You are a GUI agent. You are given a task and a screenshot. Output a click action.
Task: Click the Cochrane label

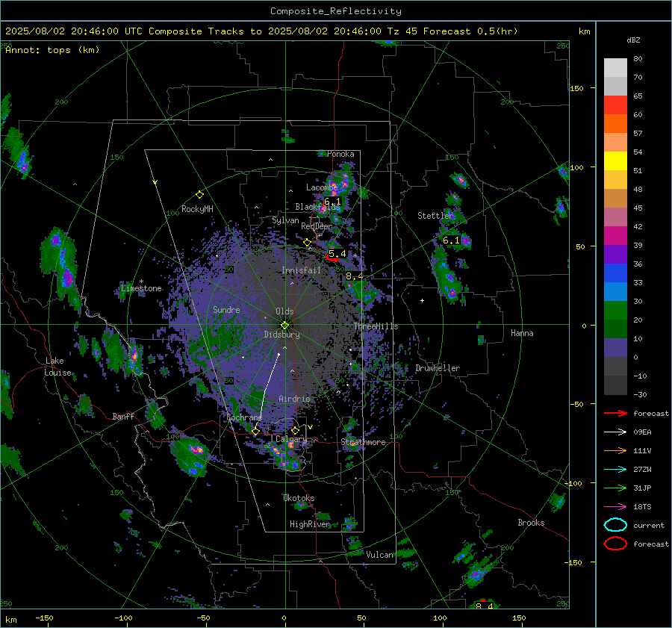[244, 417]
